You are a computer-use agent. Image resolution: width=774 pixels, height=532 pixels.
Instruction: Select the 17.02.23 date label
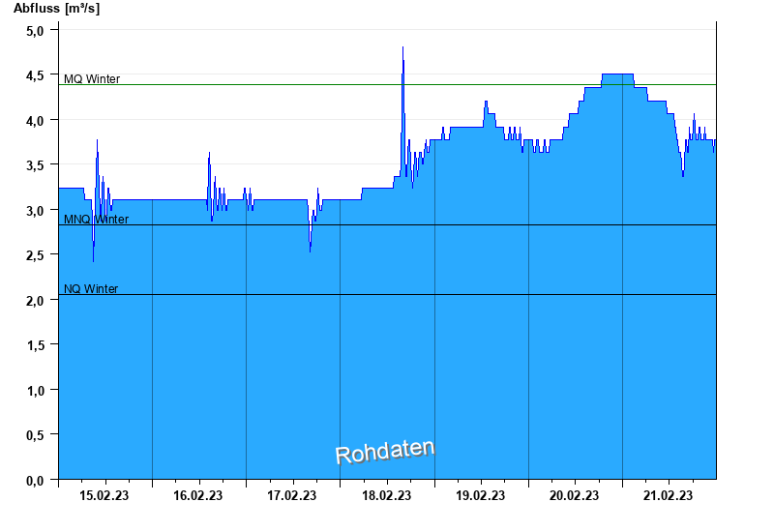[x=292, y=495]
